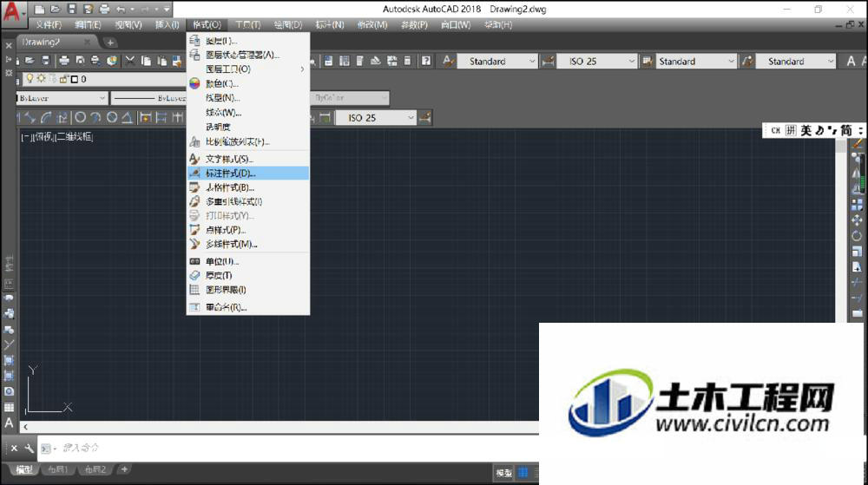
Task: Click the Plot printer icon in quick access bar
Action: [x=105, y=10]
